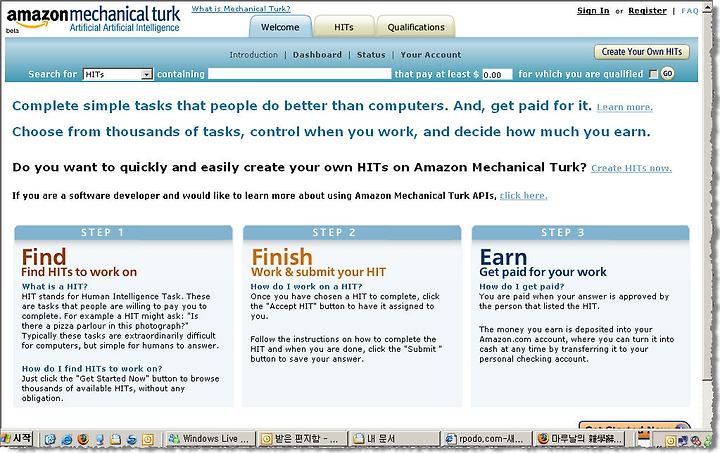The image size is (720, 453).
Task: Click the 'What is a HIT?' heading
Action: 55,286
